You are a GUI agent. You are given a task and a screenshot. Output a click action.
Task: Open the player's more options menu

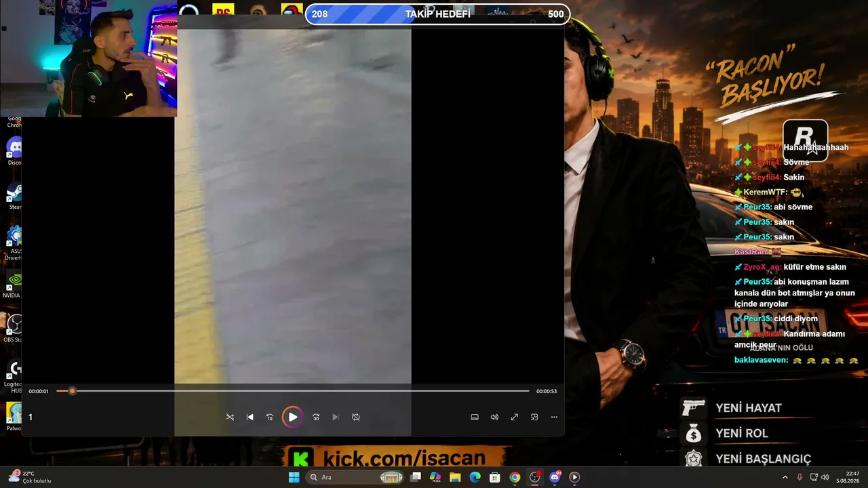point(554,417)
